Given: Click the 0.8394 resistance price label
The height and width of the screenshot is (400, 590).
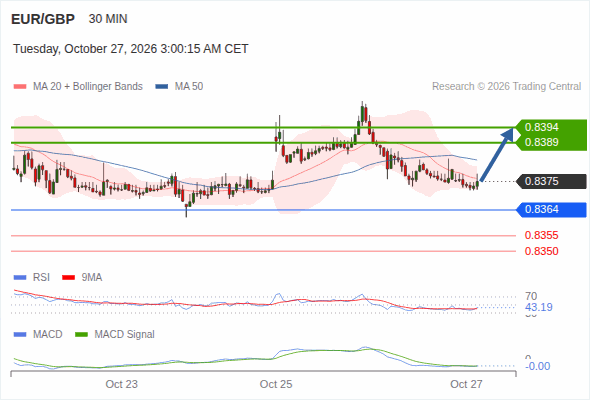Looking at the screenshot, I should [x=541, y=127].
